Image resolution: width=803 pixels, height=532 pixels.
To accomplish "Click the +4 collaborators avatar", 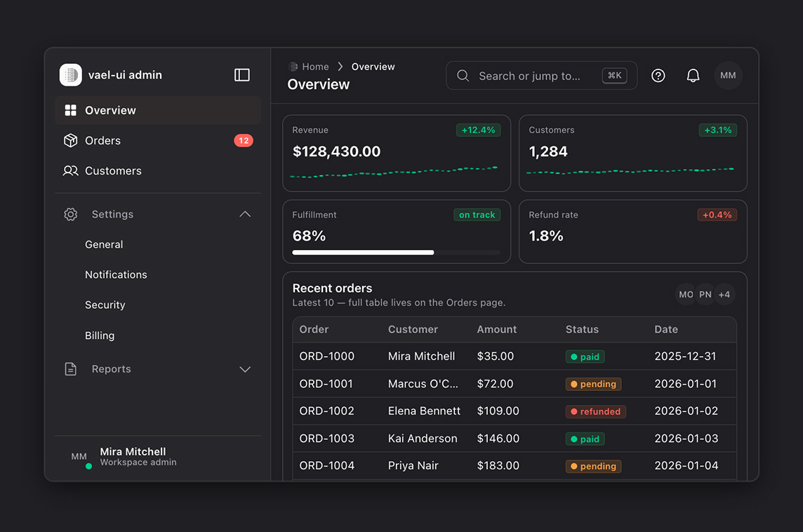I will click(x=724, y=294).
